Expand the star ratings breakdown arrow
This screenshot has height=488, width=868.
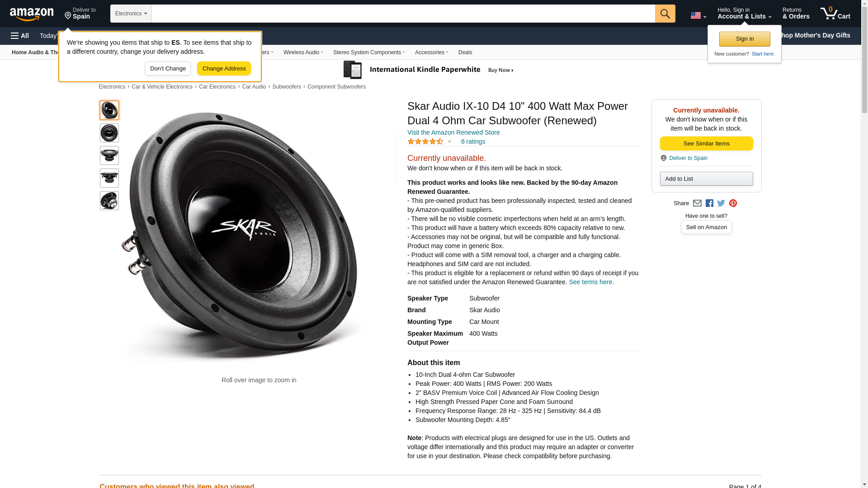pos(449,141)
